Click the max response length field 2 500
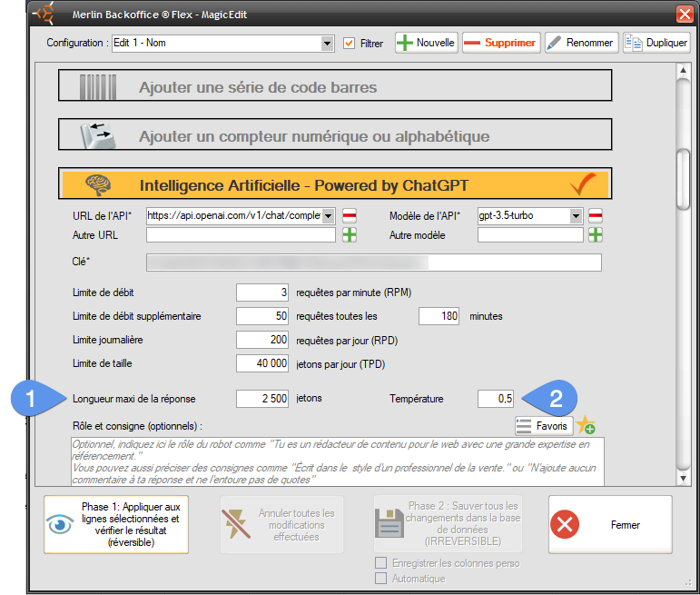The width and height of the screenshot is (700, 595). (262, 399)
